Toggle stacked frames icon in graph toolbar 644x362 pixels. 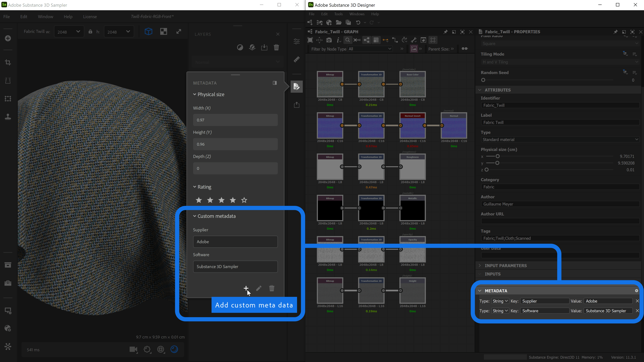(x=376, y=40)
